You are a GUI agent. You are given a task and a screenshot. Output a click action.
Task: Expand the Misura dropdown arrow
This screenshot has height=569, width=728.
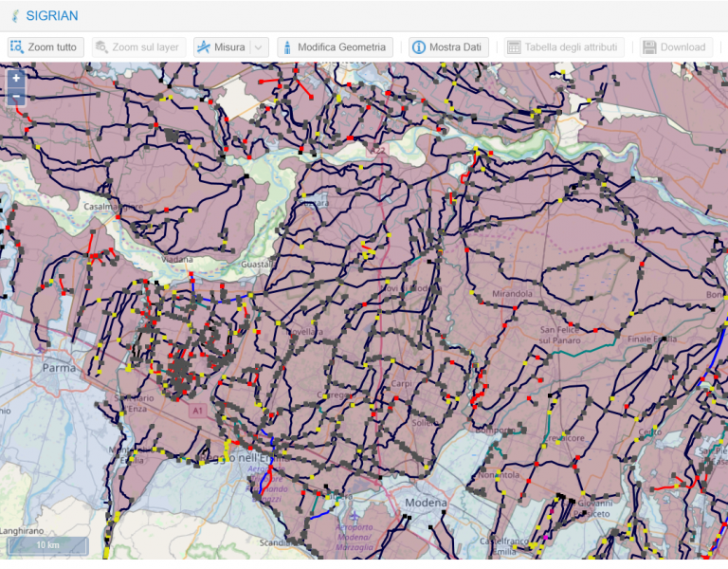click(259, 46)
